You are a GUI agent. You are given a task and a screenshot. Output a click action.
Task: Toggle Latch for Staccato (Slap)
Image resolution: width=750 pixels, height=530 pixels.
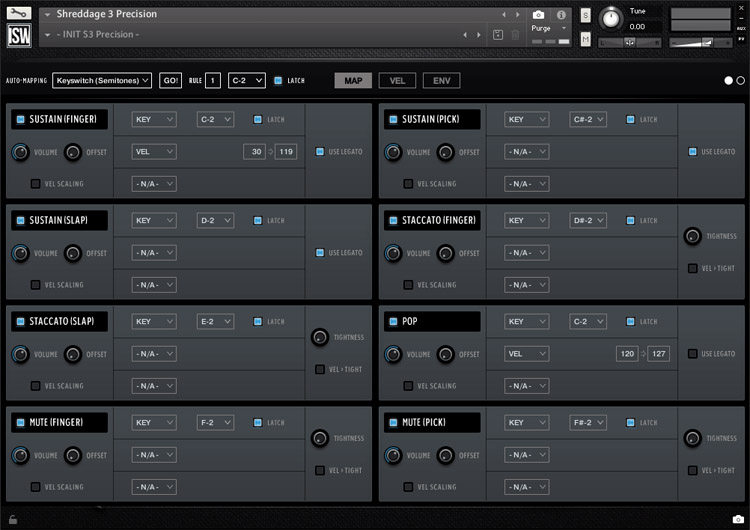tap(258, 321)
